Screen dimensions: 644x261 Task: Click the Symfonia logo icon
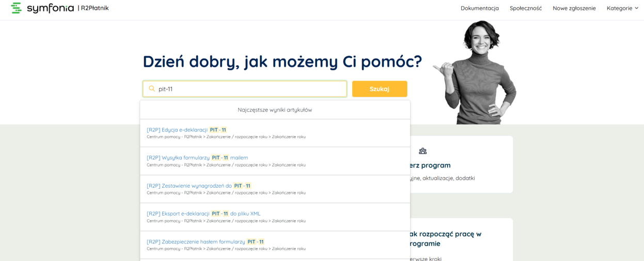17,8
